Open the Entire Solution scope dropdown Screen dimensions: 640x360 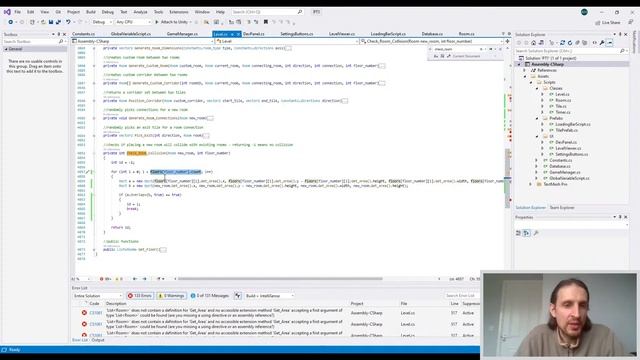tap(98, 296)
